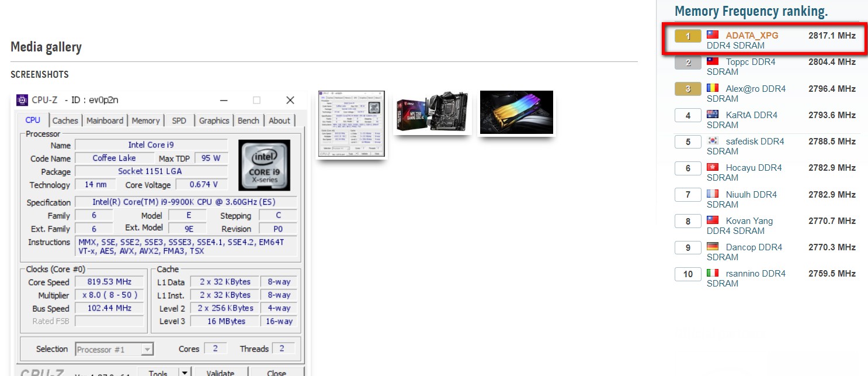Switch to the Memory tab in CPU-Z

click(145, 120)
